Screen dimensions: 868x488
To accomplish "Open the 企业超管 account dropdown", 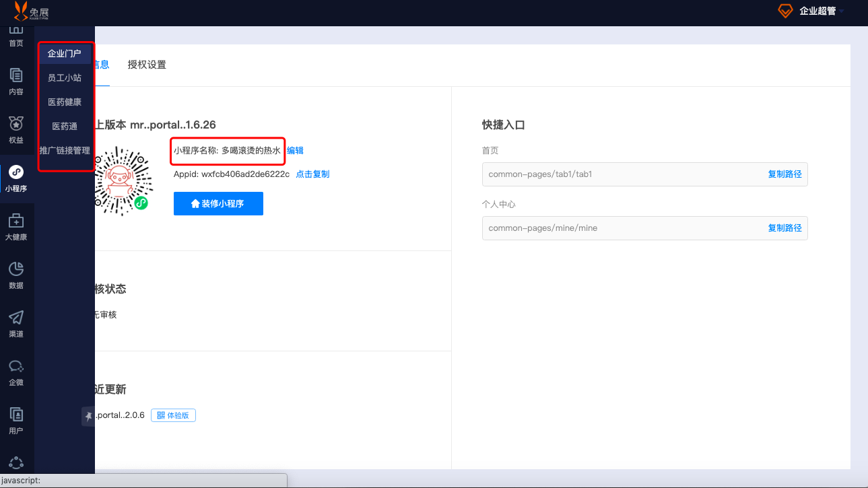I will (822, 11).
